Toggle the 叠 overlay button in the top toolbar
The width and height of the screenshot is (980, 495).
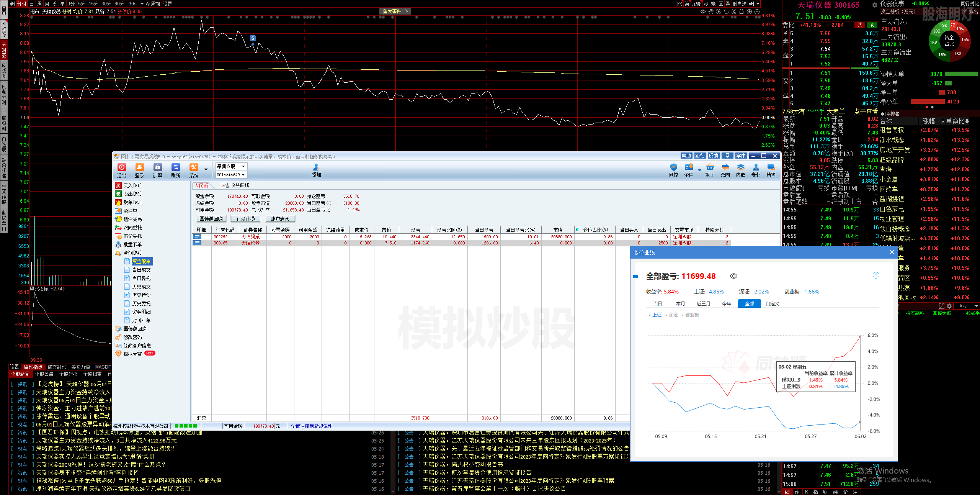click(728, 4)
